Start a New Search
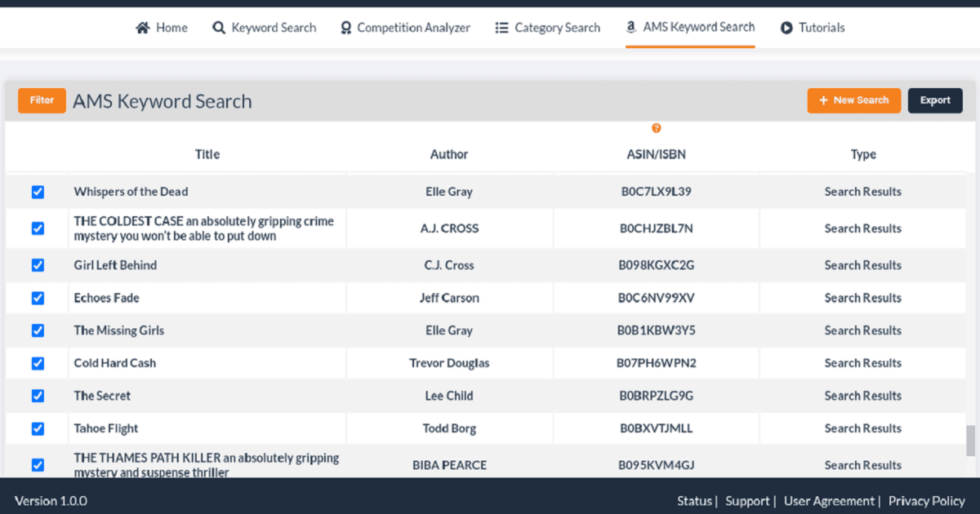Viewport: 980px width, 514px height. [853, 100]
